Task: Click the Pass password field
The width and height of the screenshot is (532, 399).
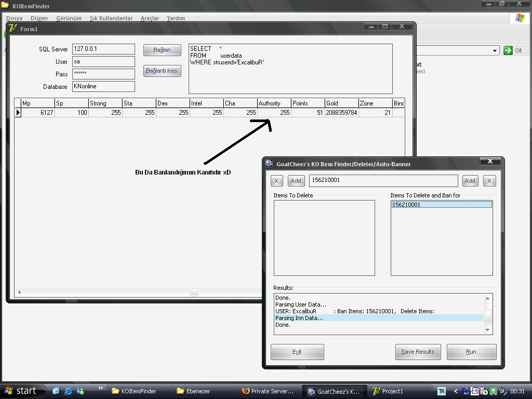Action: click(103, 74)
